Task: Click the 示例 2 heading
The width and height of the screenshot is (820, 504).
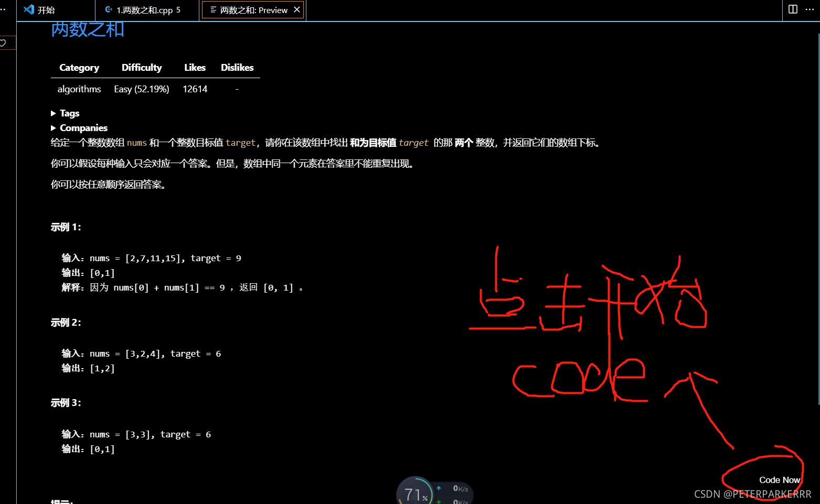Action: coord(66,323)
